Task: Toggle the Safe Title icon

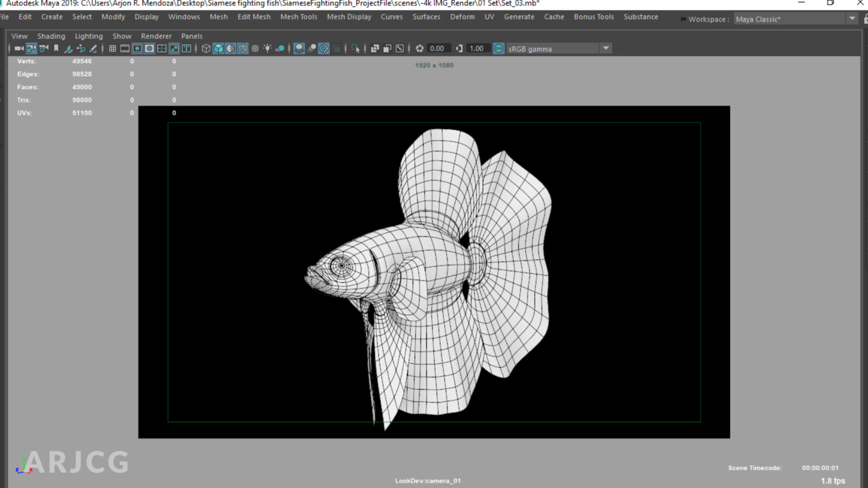Action: coord(187,48)
